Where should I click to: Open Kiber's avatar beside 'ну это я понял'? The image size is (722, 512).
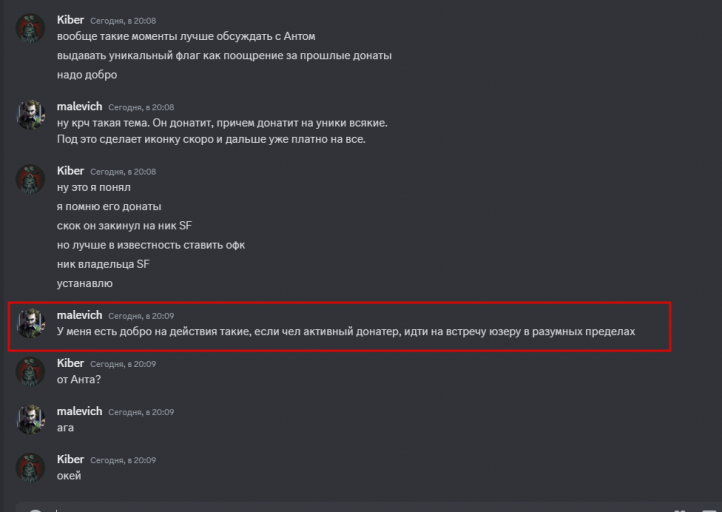pos(30,179)
